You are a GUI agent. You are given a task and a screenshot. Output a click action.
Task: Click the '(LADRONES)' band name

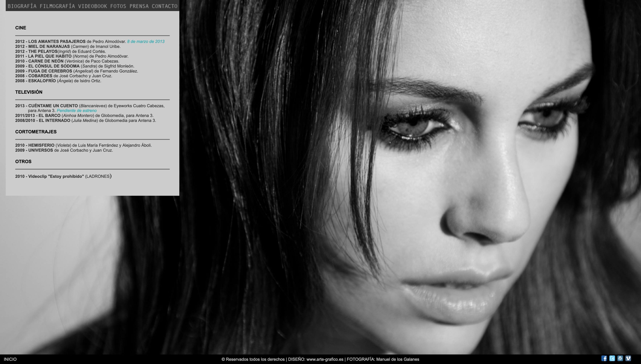98,176
